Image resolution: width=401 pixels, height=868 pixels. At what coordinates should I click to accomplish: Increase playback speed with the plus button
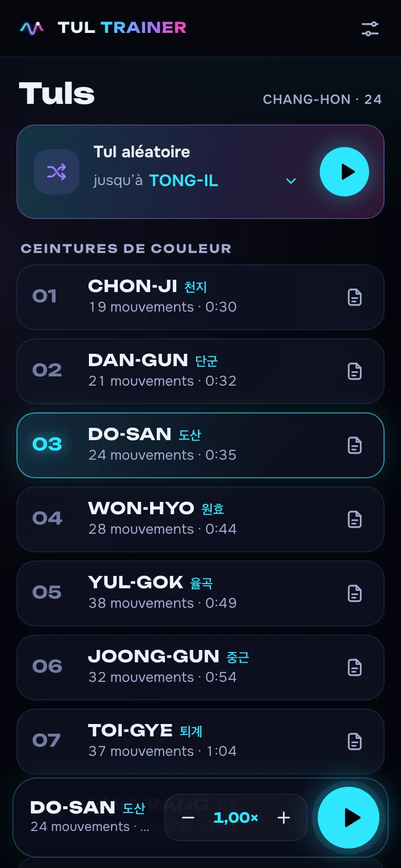[x=284, y=818]
